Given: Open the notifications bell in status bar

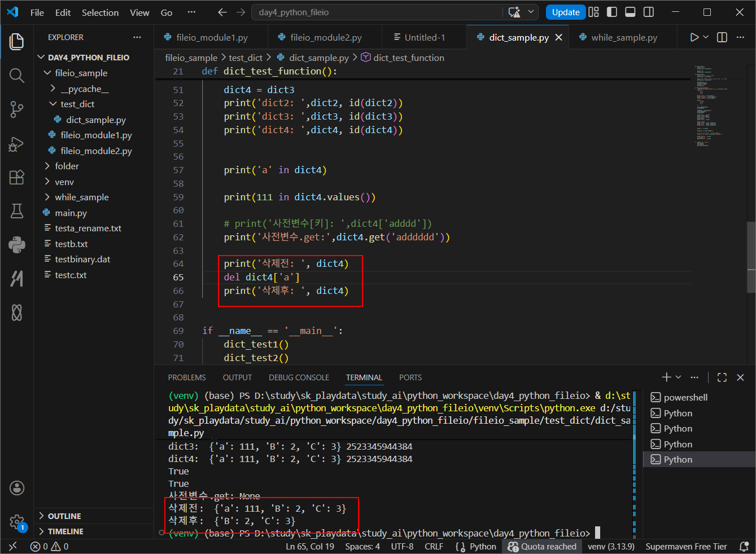Looking at the screenshot, I should click(744, 546).
